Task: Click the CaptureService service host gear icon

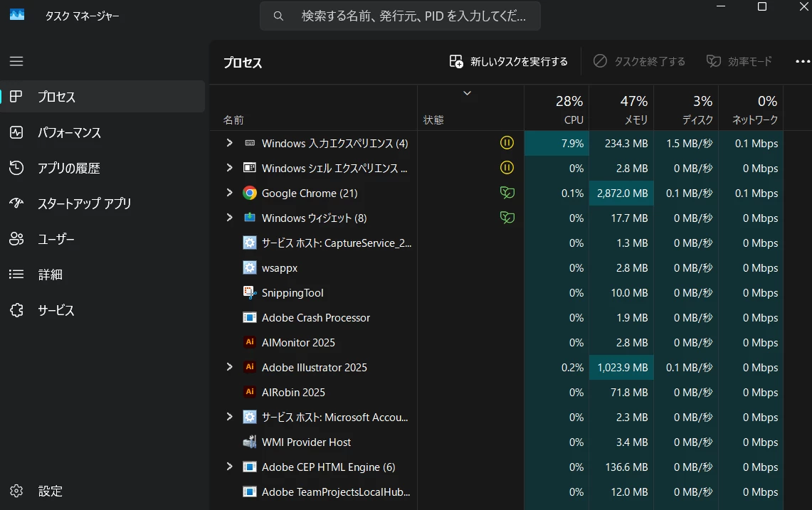Action: point(250,243)
